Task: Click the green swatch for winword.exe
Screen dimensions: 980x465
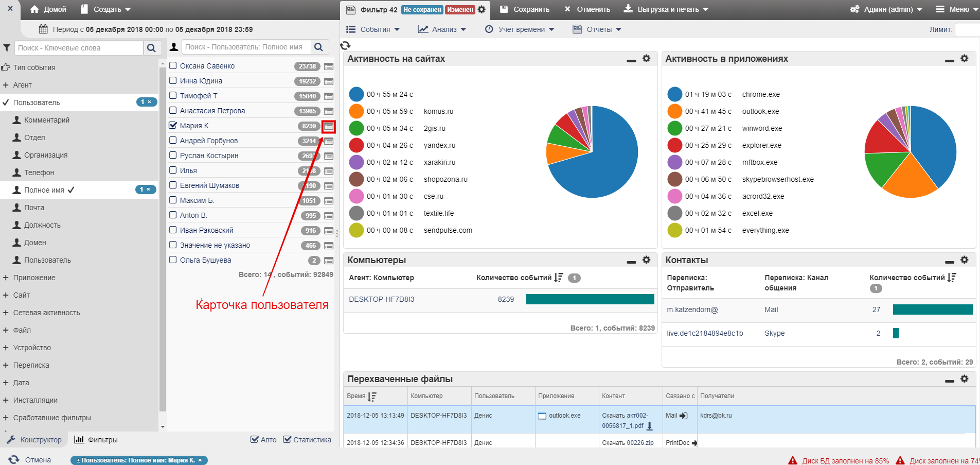Action: [x=675, y=128]
